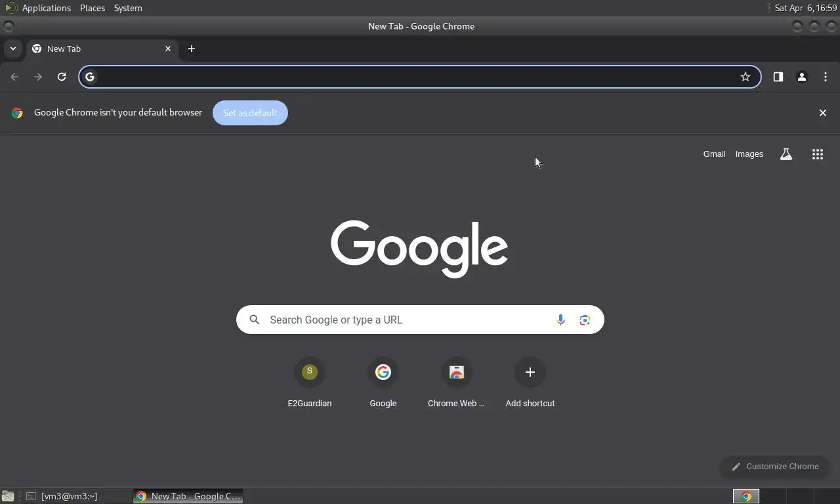The image size is (840, 504).
Task: Bookmark this tab with the star icon
Action: coord(745,77)
